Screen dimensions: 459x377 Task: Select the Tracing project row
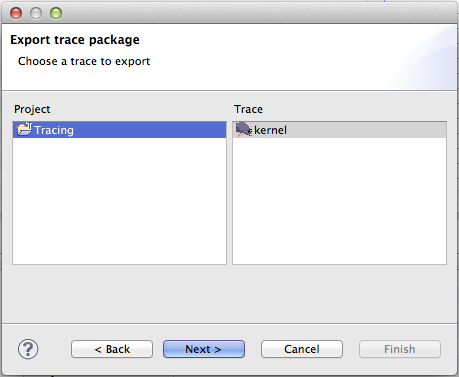coord(119,130)
